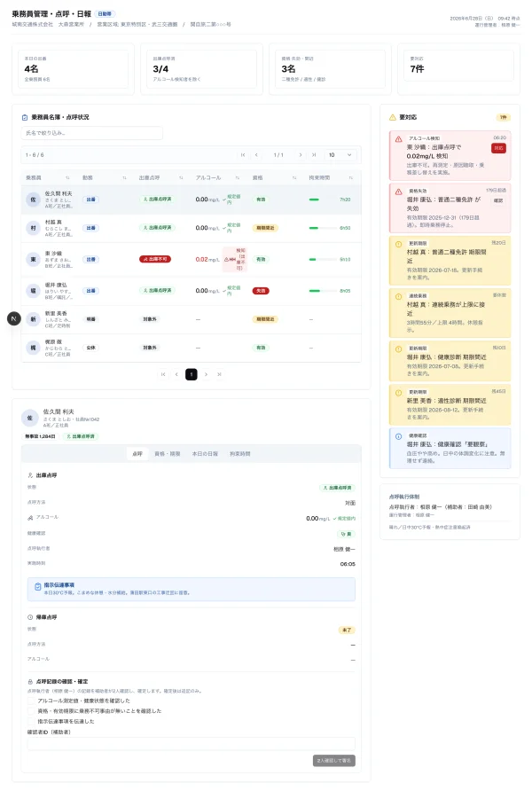Click the alert triangle on アルコール検知 card

click(x=398, y=138)
